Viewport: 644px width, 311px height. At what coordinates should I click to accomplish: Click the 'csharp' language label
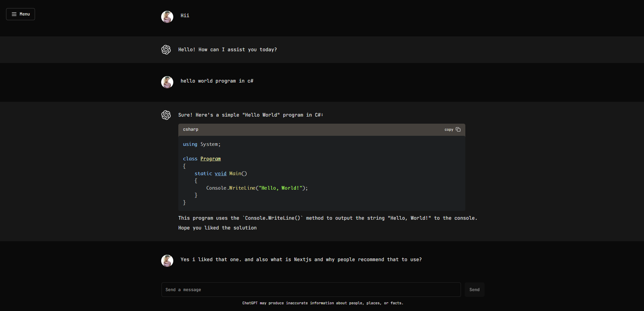[191, 129]
